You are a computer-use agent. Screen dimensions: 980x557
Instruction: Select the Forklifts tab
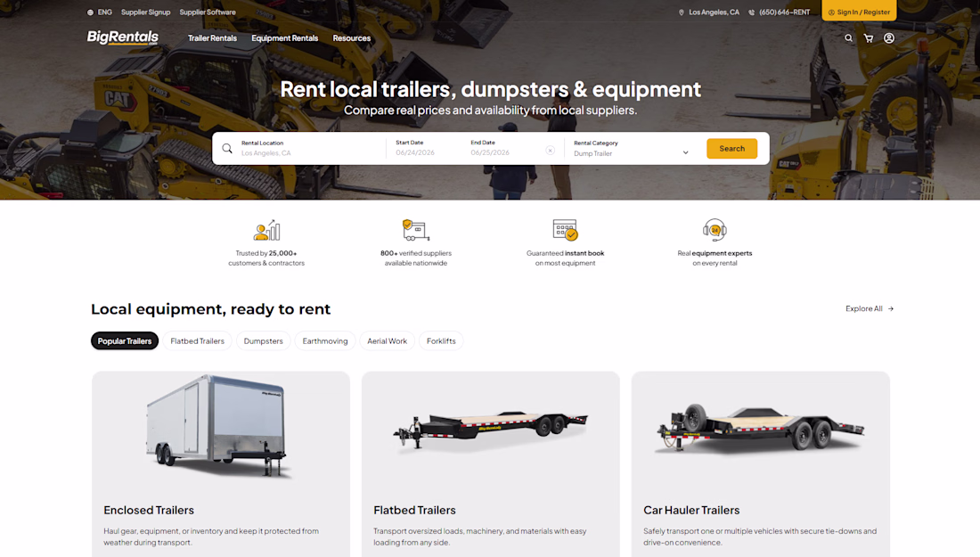tap(441, 340)
